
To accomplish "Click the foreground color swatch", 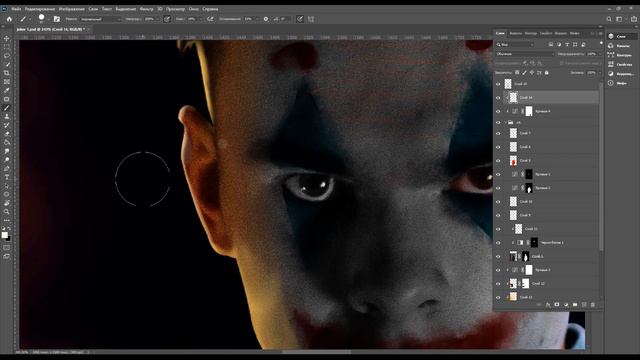I will pos(4,235).
